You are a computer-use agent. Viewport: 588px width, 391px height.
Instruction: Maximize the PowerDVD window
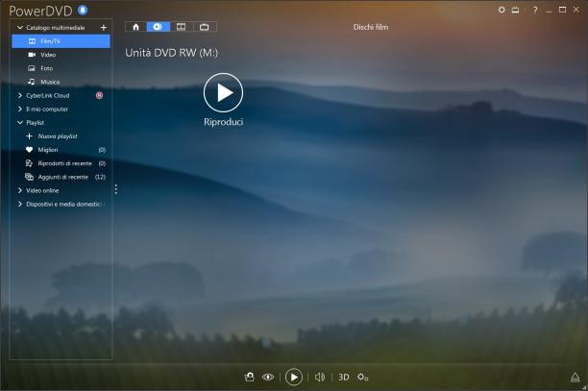click(562, 11)
